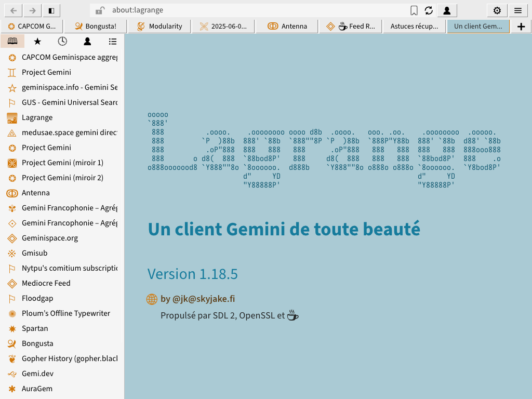
Task: Switch to the Bongusta! tab
Action: 96,26
